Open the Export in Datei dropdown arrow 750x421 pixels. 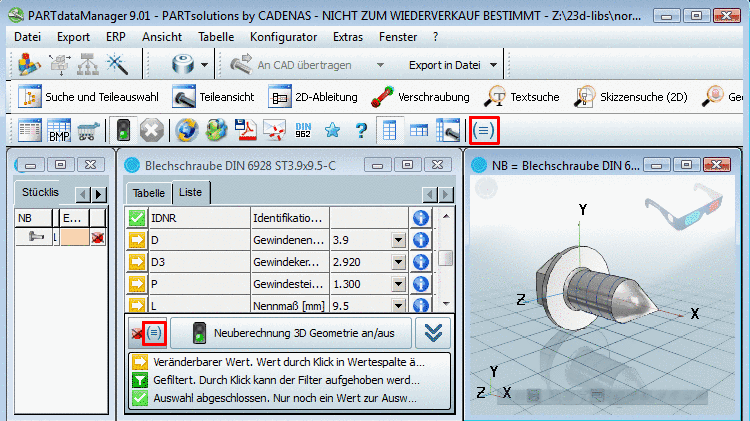[x=494, y=65]
